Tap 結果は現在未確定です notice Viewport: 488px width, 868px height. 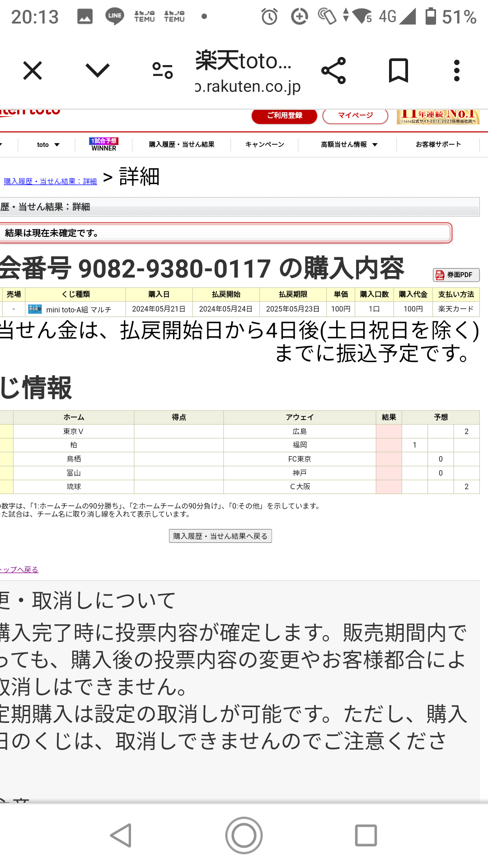tap(226, 233)
